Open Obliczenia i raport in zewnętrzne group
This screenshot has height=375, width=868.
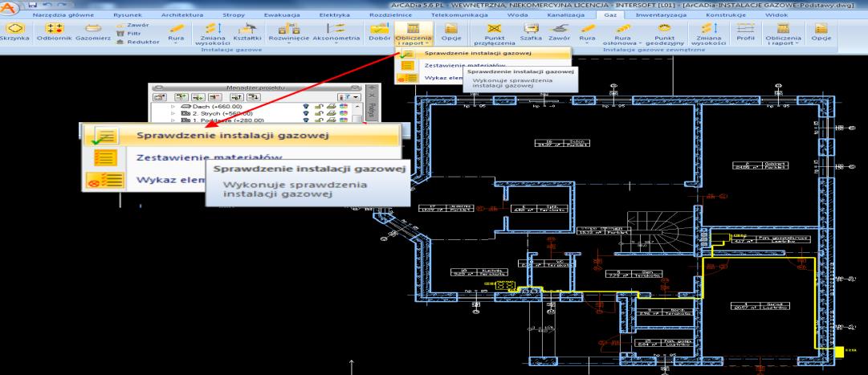(783, 34)
